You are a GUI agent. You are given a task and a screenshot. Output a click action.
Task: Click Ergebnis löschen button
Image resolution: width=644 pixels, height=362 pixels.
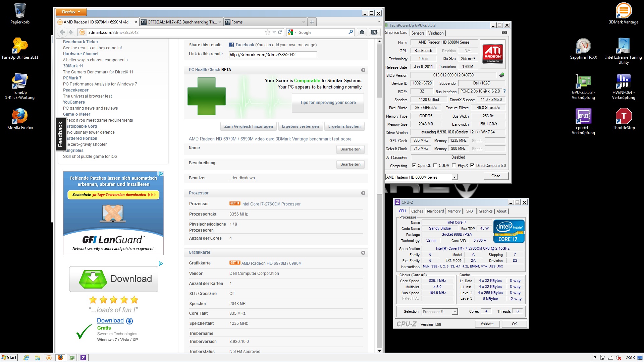344,126
